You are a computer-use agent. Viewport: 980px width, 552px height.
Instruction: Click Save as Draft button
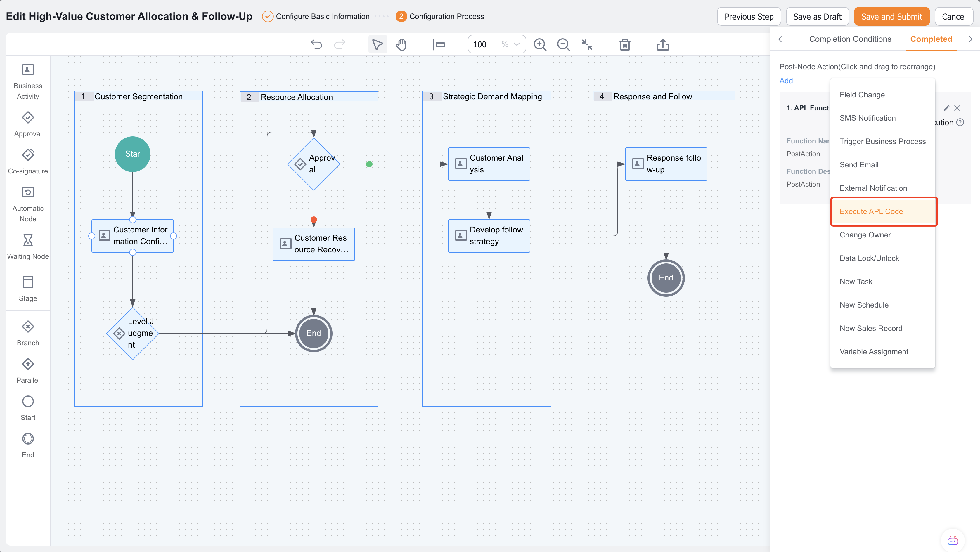point(817,16)
